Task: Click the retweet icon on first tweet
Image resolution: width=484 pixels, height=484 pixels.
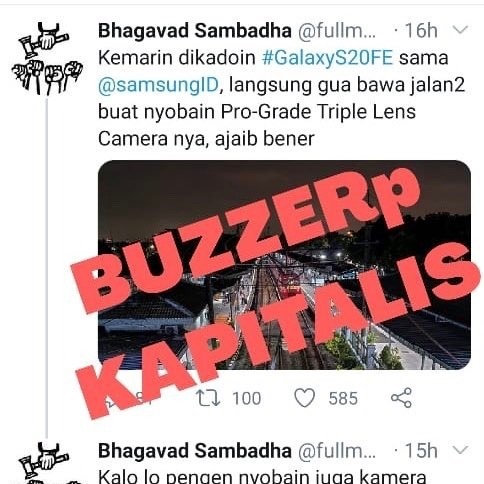Action: 208,398
